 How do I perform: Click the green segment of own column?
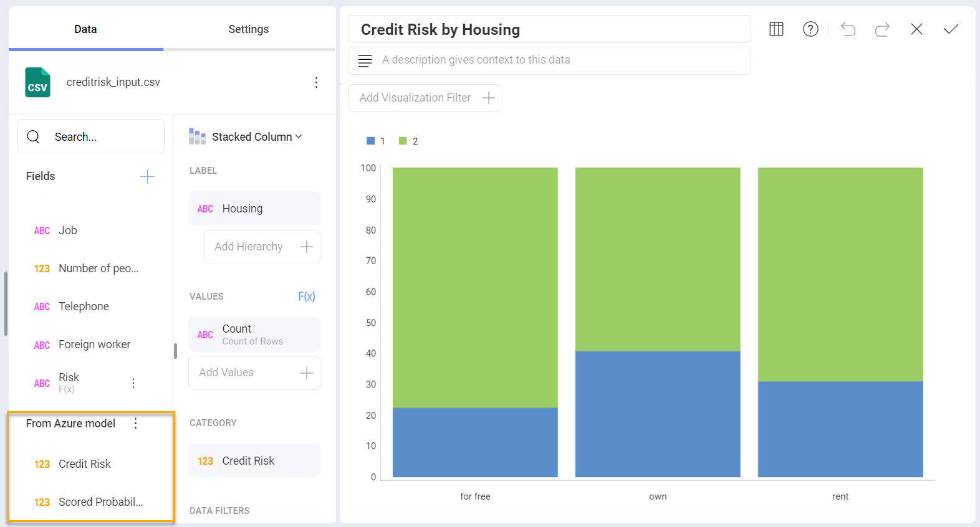click(658, 259)
